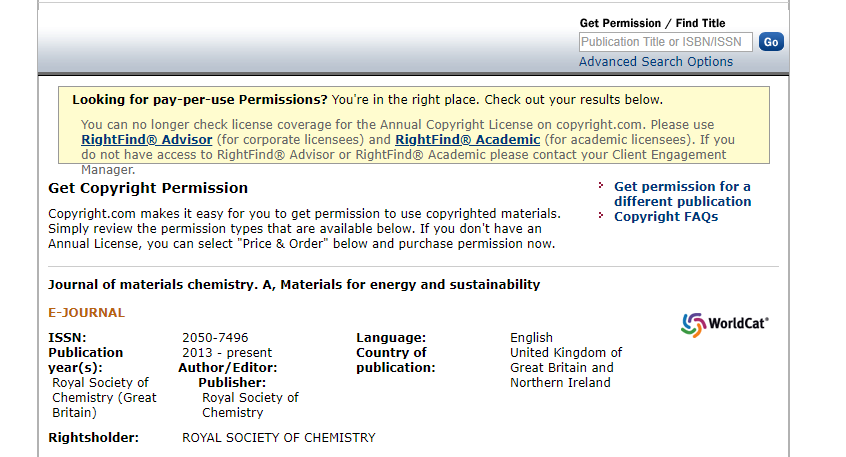Focus the Publication Title or ISBN/ISSN field
The width and height of the screenshot is (846, 457).
pos(665,42)
